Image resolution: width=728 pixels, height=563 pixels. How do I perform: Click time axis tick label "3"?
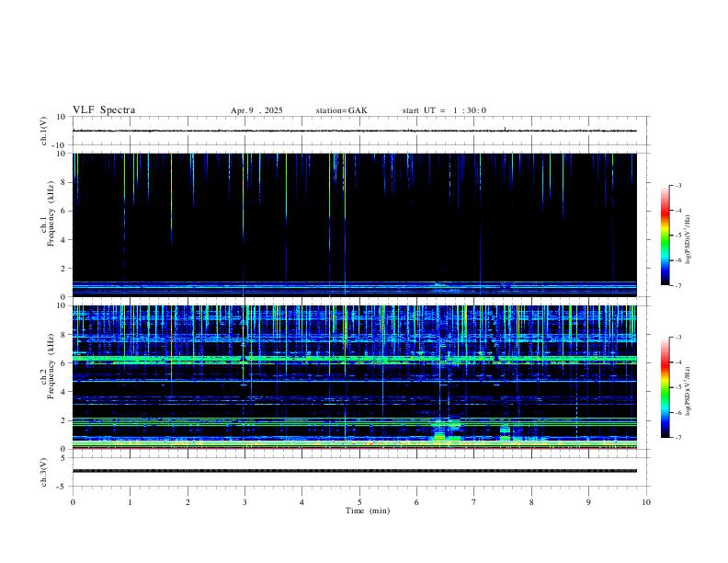pos(245,502)
